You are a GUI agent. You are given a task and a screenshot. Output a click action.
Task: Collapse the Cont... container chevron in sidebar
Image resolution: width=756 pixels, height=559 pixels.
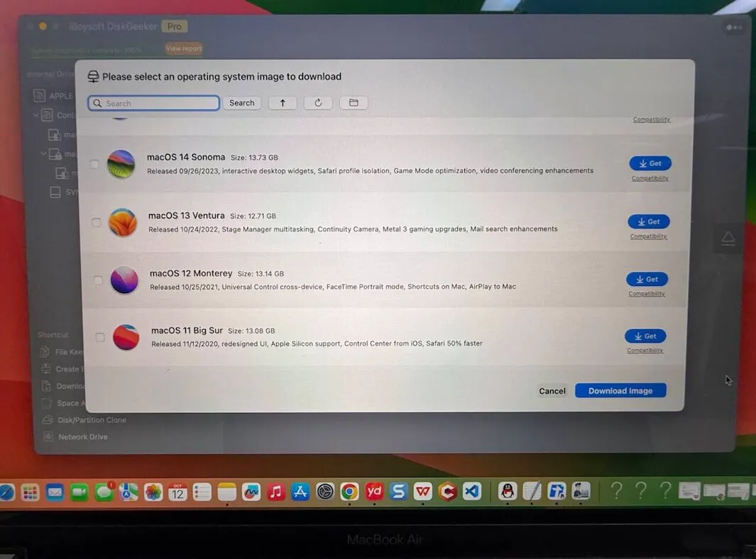point(35,115)
